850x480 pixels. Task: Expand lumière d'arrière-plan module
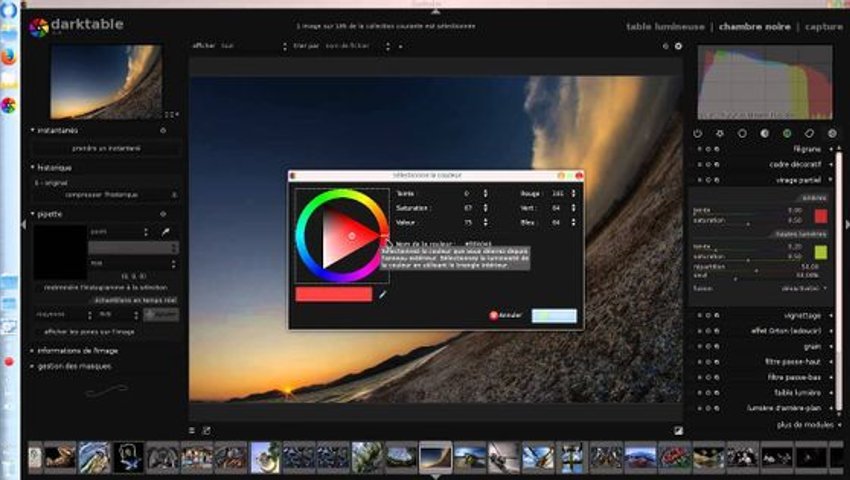pos(784,408)
